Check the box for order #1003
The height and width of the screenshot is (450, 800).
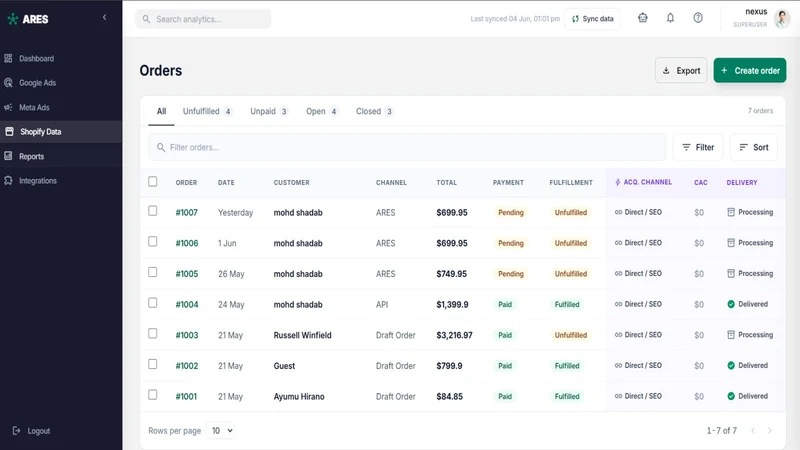coord(153,333)
